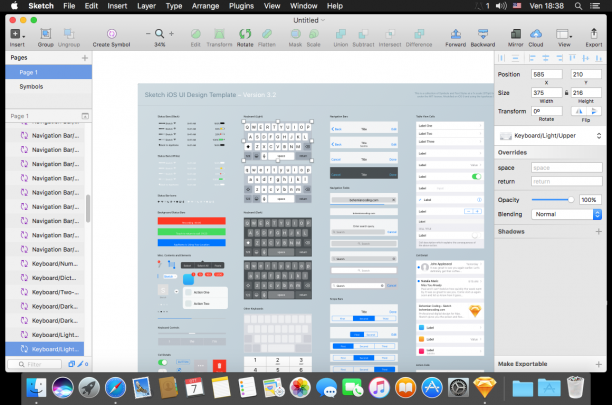Open the View toolbar dropdown
612x405 pixels.
[564, 34]
